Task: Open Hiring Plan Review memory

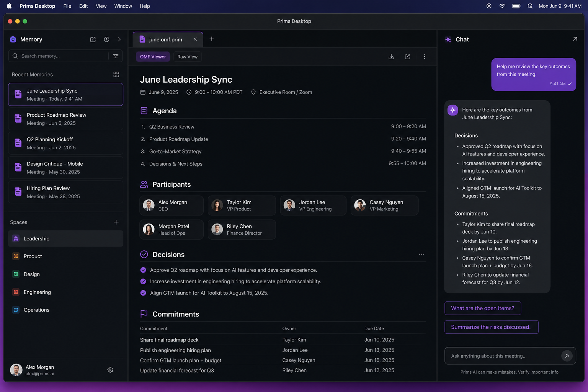Action: [65, 192]
